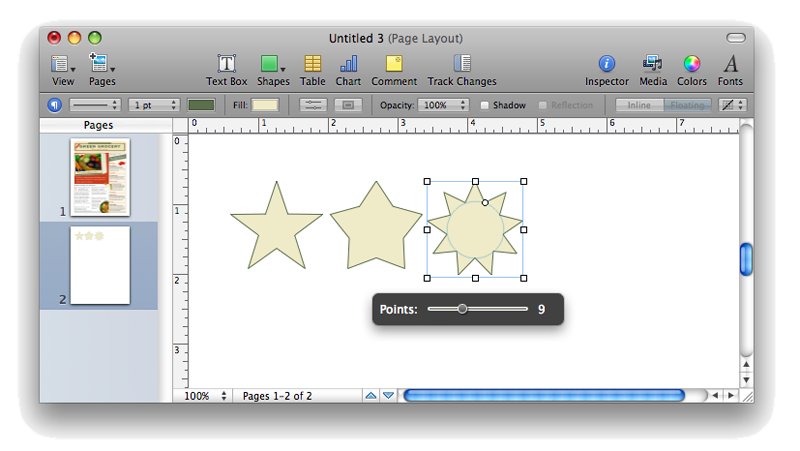This screenshot has height=451, width=800.
Task: Go to previous page with up arrow
Action: coord(371,395)
